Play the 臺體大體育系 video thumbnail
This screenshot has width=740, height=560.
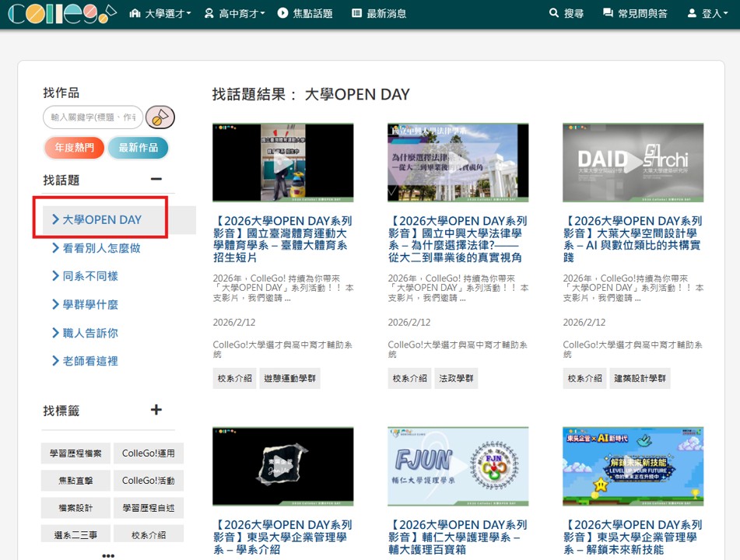[282, 163]
